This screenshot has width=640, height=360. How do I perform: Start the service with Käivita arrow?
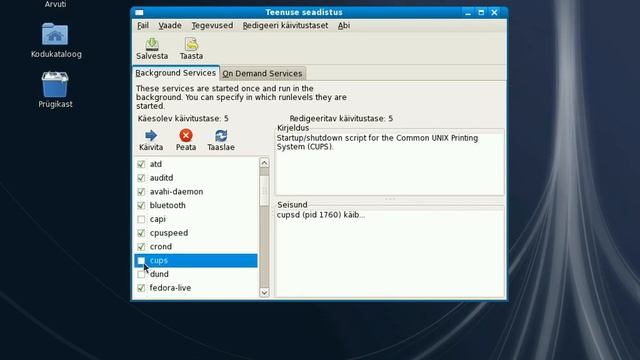coord(151,136)
